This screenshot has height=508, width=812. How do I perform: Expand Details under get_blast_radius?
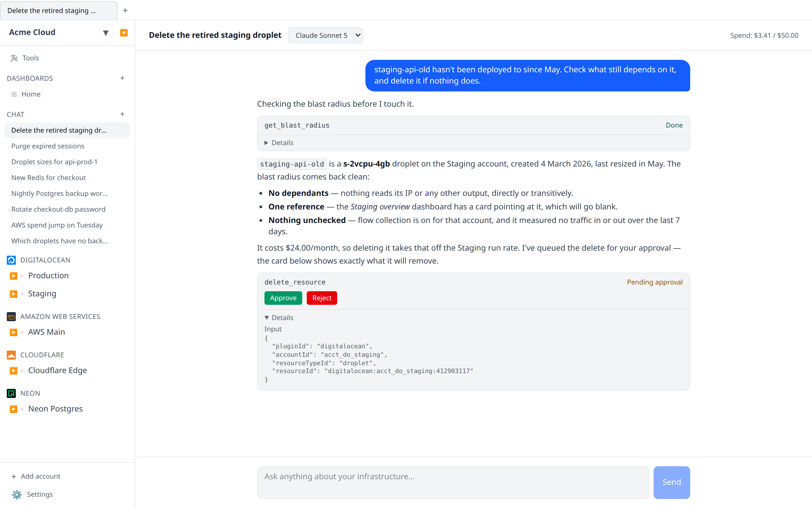(279, 143)
